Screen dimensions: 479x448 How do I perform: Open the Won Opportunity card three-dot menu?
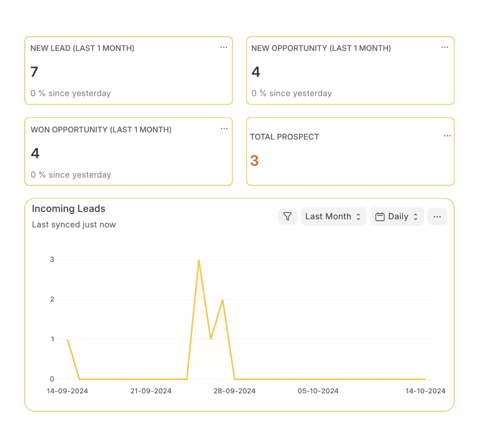click(x=224, y=129)
